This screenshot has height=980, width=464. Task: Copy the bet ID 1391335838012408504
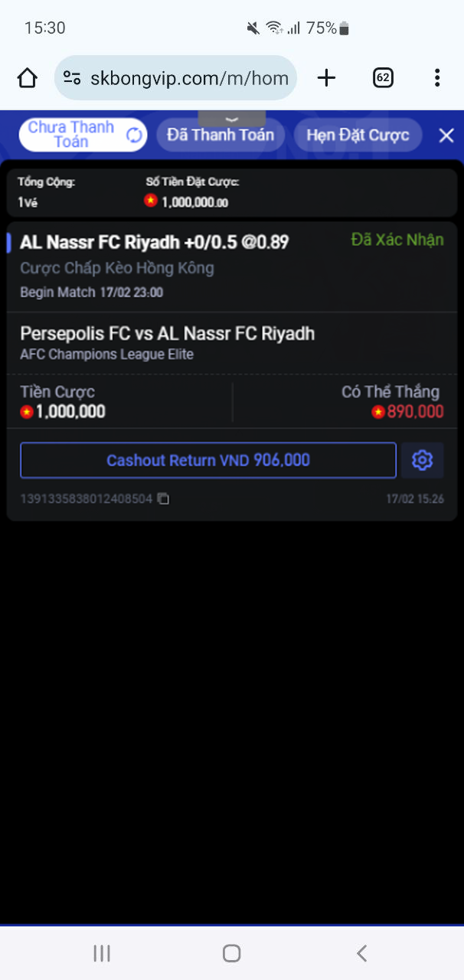point(163,498)
